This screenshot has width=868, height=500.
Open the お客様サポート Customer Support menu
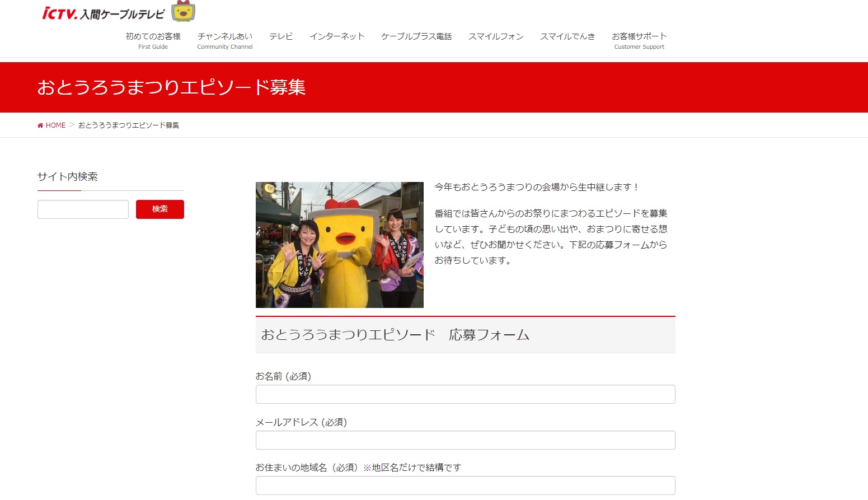(639, 41)
